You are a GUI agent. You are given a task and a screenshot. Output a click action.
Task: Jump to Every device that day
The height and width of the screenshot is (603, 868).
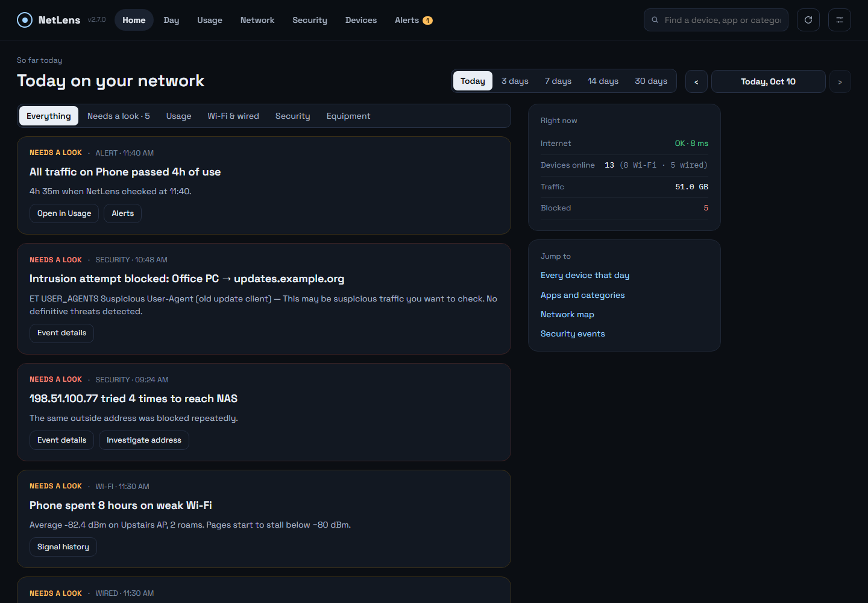585,275
